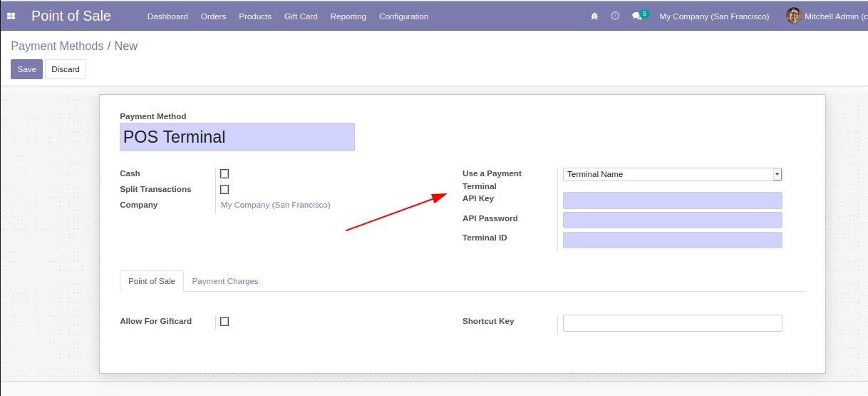Open the clock activities icon

[x=615, y=16]
